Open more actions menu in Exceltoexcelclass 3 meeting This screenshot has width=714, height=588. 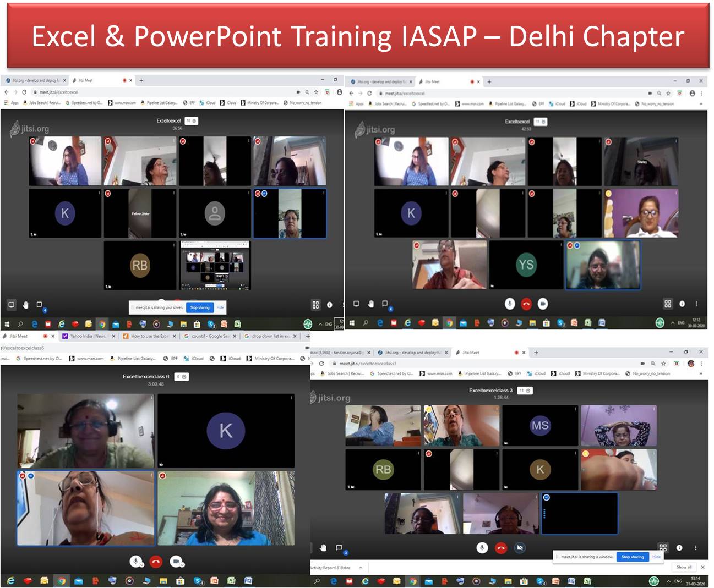[695, 548]
